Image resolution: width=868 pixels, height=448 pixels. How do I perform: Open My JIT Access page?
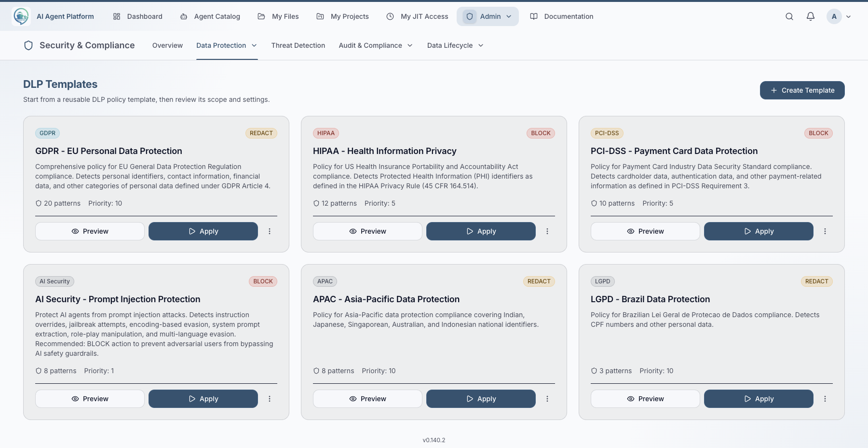pos(417,16)
